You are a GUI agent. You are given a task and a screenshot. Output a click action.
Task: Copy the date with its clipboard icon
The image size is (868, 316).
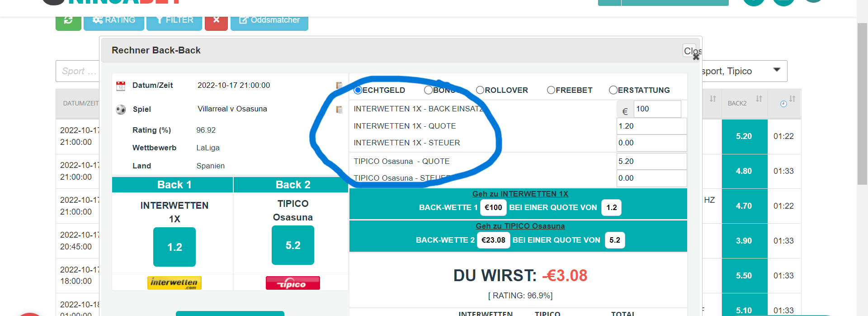point(339,85)
